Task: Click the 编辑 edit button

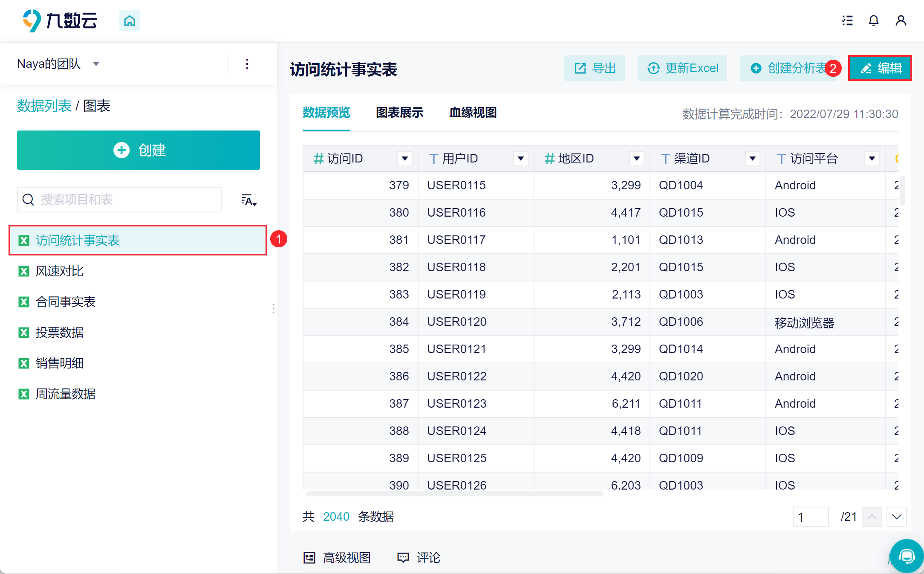Action: click(x=880, y=68)
